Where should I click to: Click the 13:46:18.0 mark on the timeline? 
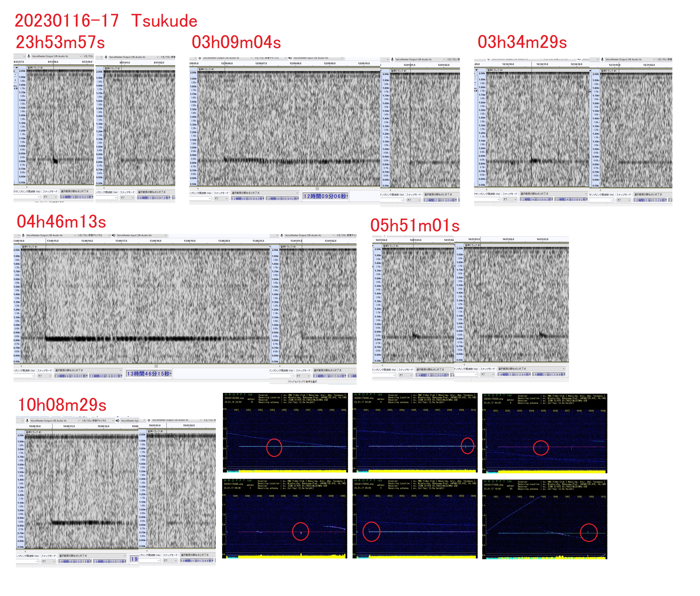click(156, 241)
